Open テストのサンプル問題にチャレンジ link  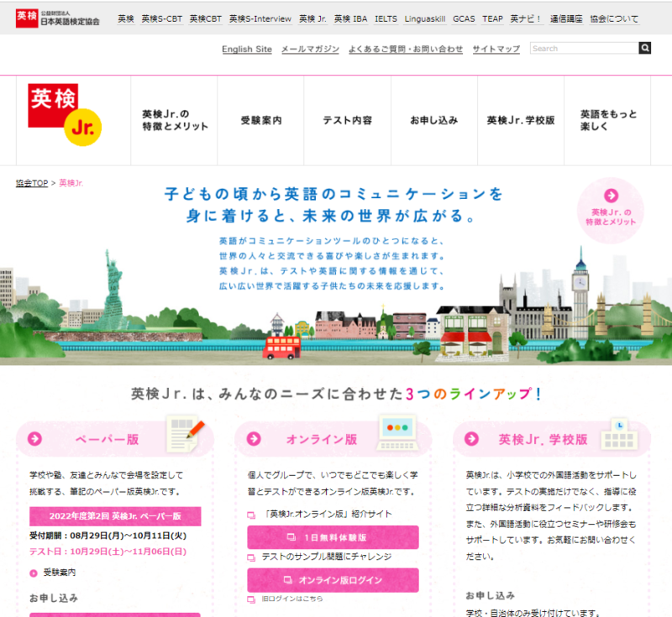[327, 557]
